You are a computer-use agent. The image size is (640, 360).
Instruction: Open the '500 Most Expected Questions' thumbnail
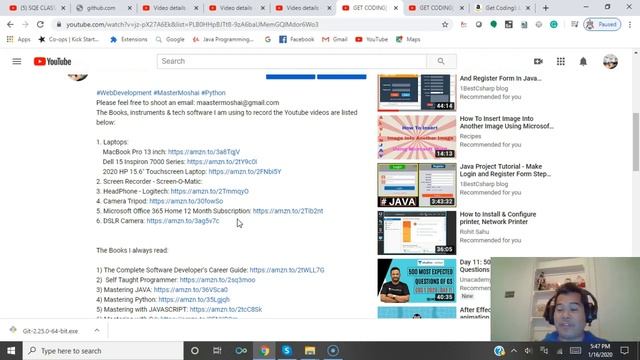point(417,280)
